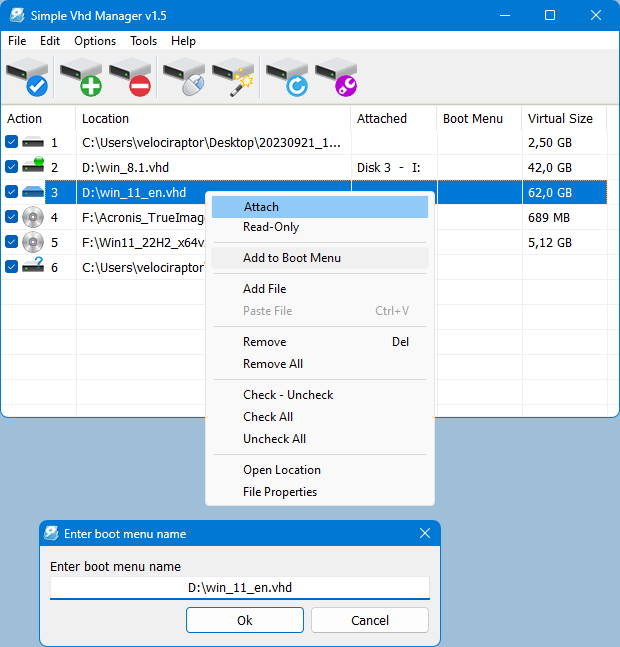
Task: Click the drive with mouse toolbar icon
Action: click(x=184, y=77)
